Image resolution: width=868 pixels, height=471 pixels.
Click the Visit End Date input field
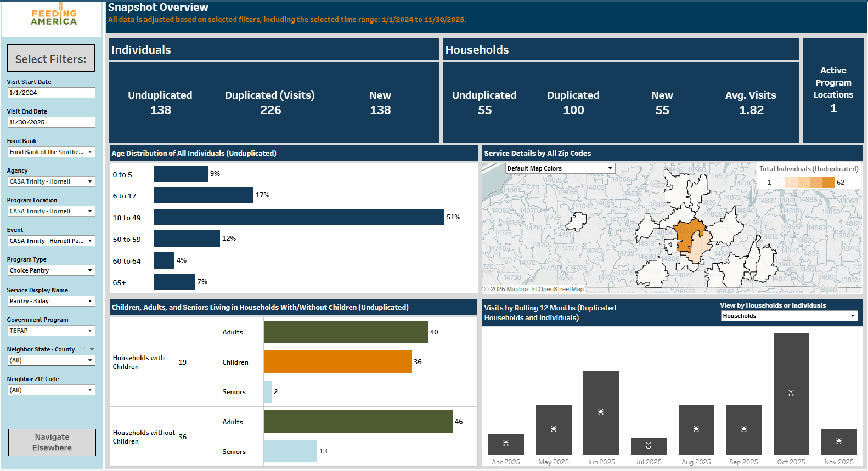[51, 122]
